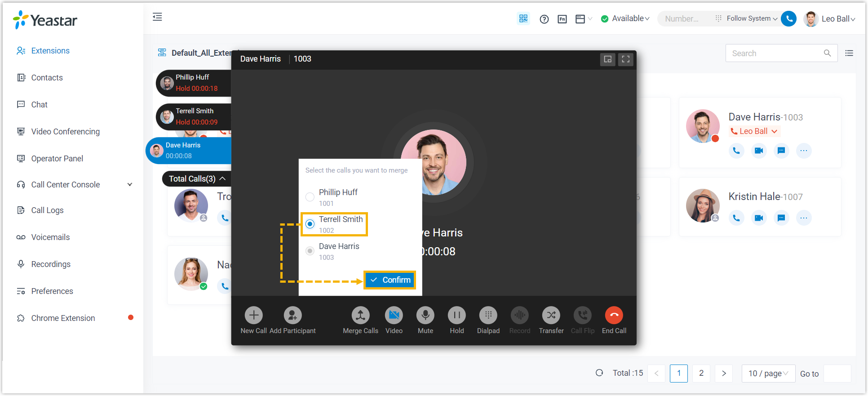Call Kristin Hale-1007 via phone icon
This screenshot has width=868, height=396.
tap(736, 218)
